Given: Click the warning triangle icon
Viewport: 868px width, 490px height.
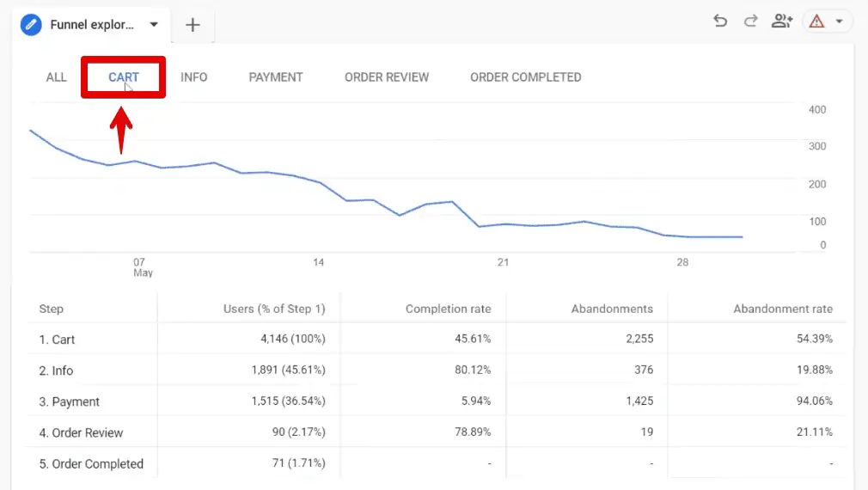Looking at the screenshot, I should pos(816,21).
